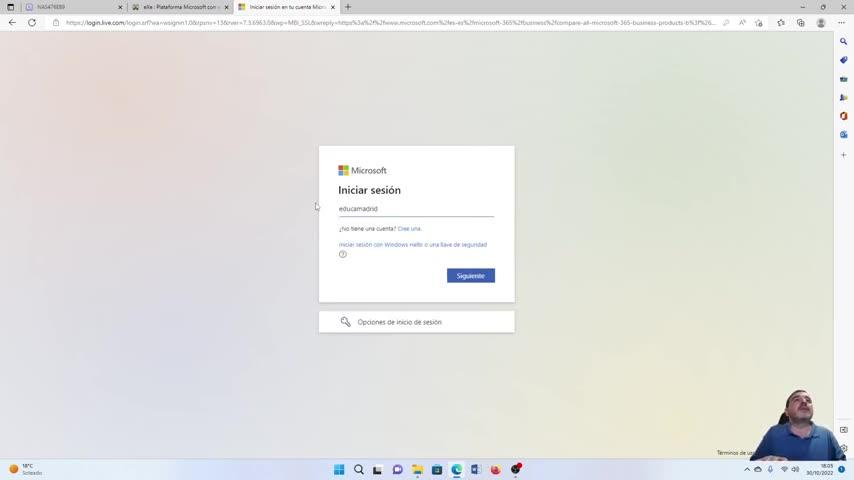Click the login.live.com address bar

click(390, 23)
